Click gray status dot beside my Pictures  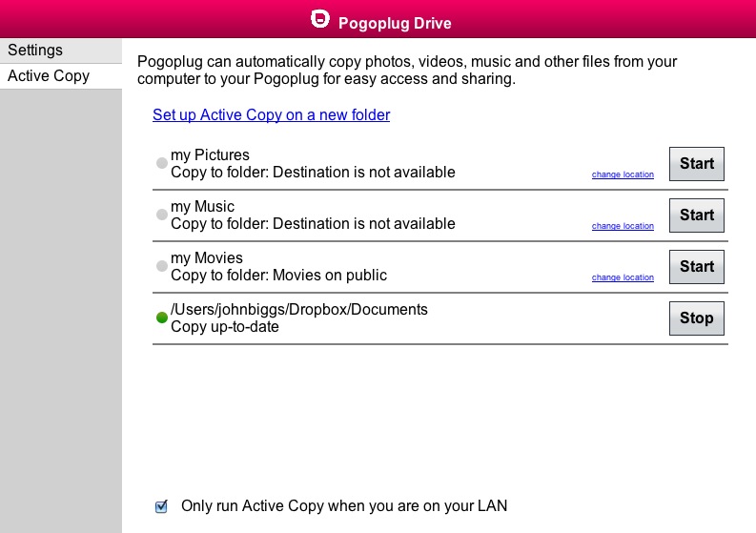click(x=162, y=163)
